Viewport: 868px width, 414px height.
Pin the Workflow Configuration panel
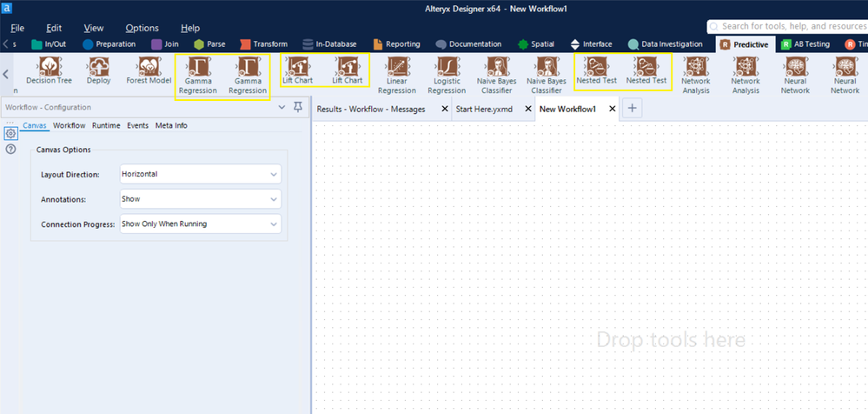point(298,107)
